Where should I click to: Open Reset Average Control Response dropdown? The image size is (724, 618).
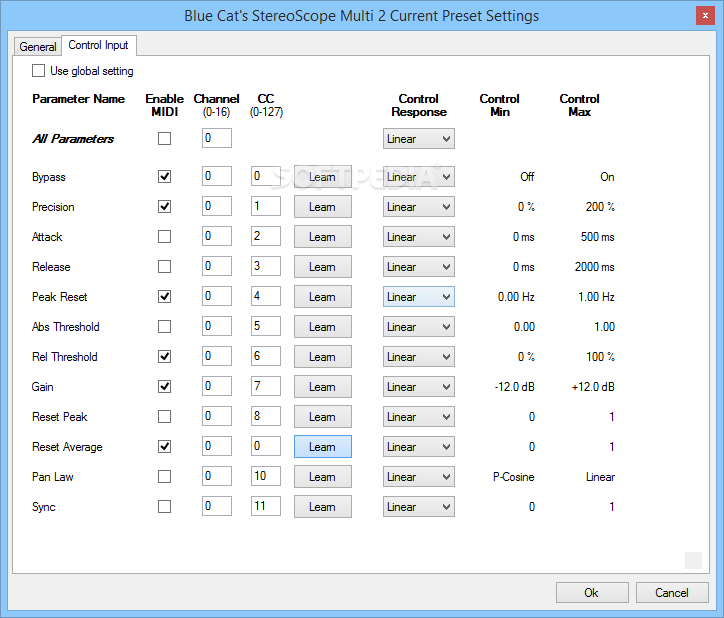tap(419, 447)
